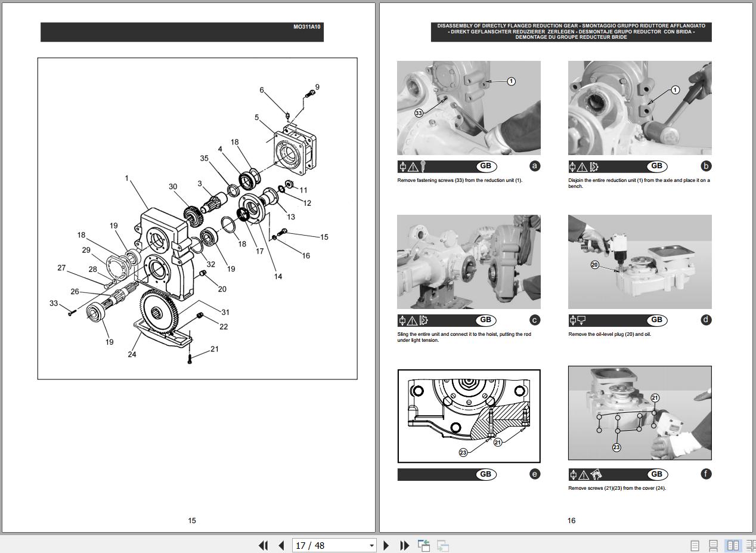The width and height of the screenshot is (756, 553).
Task: Select two-page continuous facing view
Action: point(750,545)
